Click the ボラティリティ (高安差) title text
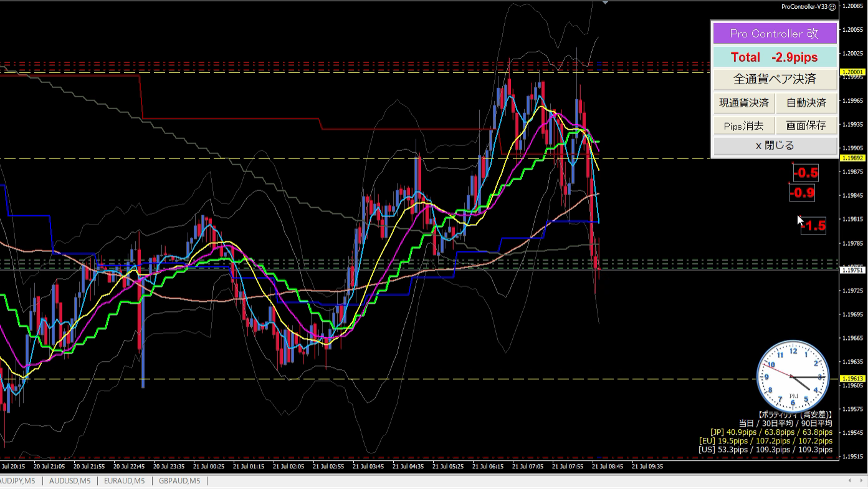Image resolution: width=868 pixels, height=489 pixels. [795, 414]
